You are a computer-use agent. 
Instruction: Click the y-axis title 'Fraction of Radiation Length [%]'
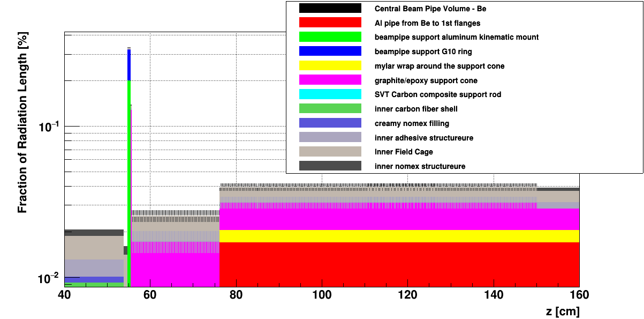(x=22, y=122)
